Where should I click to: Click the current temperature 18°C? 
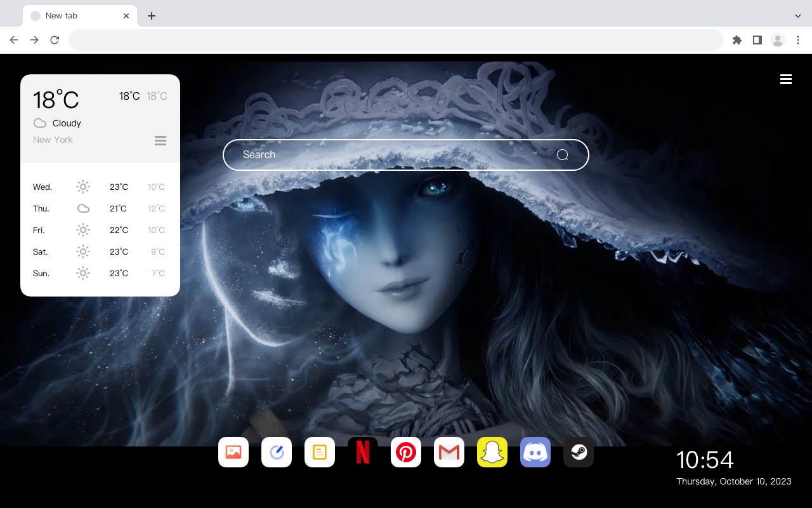click(x=56, y=99)
